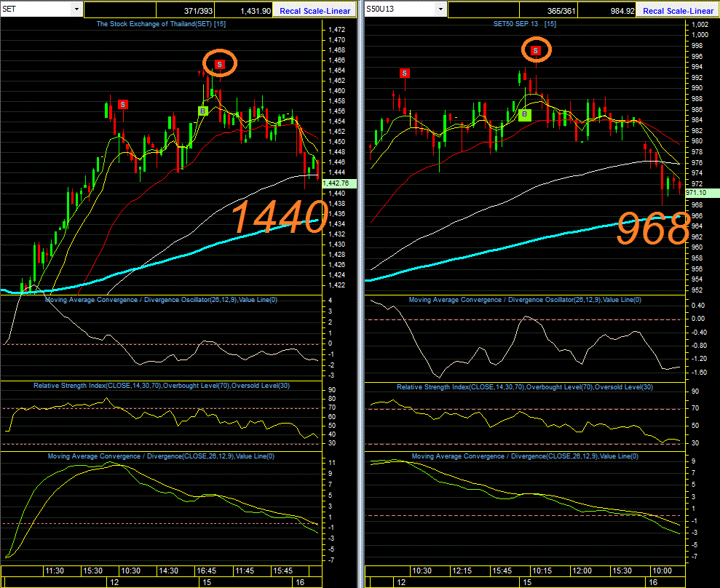The height and width of the screenshot is (588, 720).
Task: Click the 16:45 time label on SET axis
Action: 206,571
